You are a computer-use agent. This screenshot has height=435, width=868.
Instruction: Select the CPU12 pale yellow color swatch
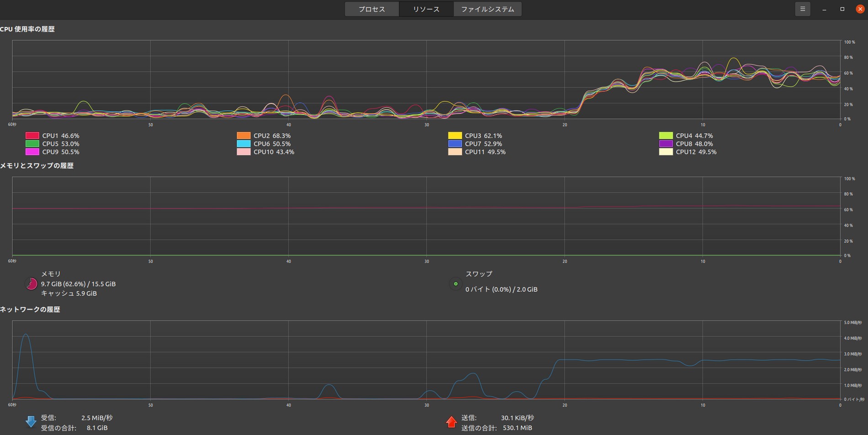[x=666, y=152]
